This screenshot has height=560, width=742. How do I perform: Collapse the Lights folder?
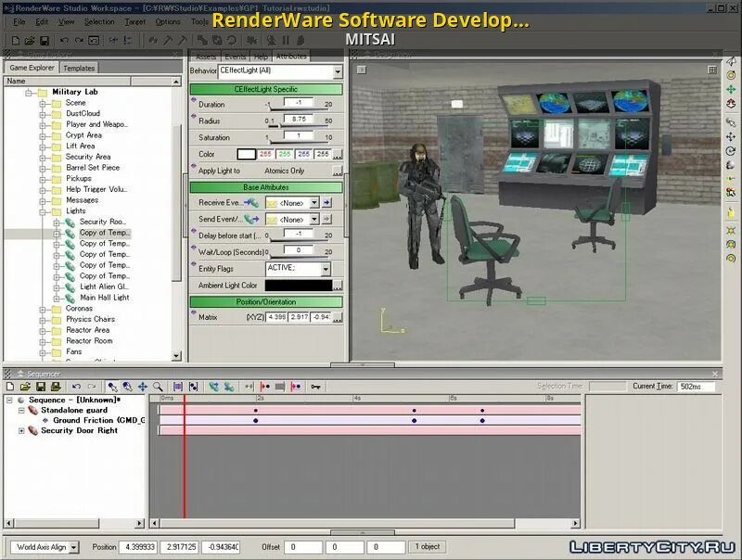[43, 211]
